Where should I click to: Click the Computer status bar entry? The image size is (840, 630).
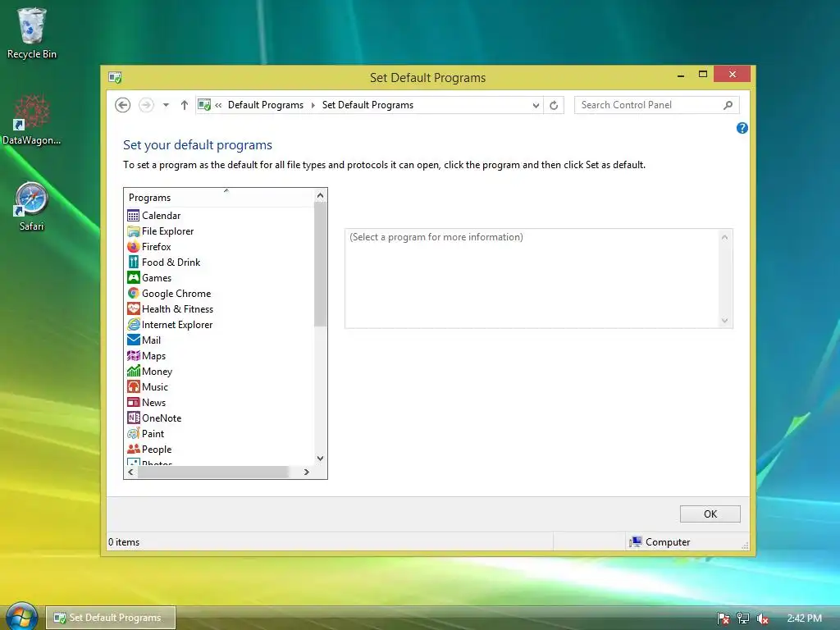click(x=660, y=542)
